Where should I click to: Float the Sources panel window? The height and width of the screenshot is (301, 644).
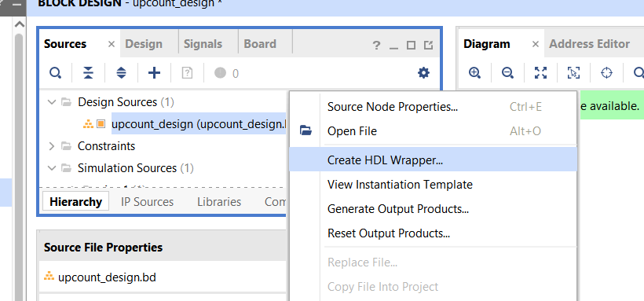[428, 46]
